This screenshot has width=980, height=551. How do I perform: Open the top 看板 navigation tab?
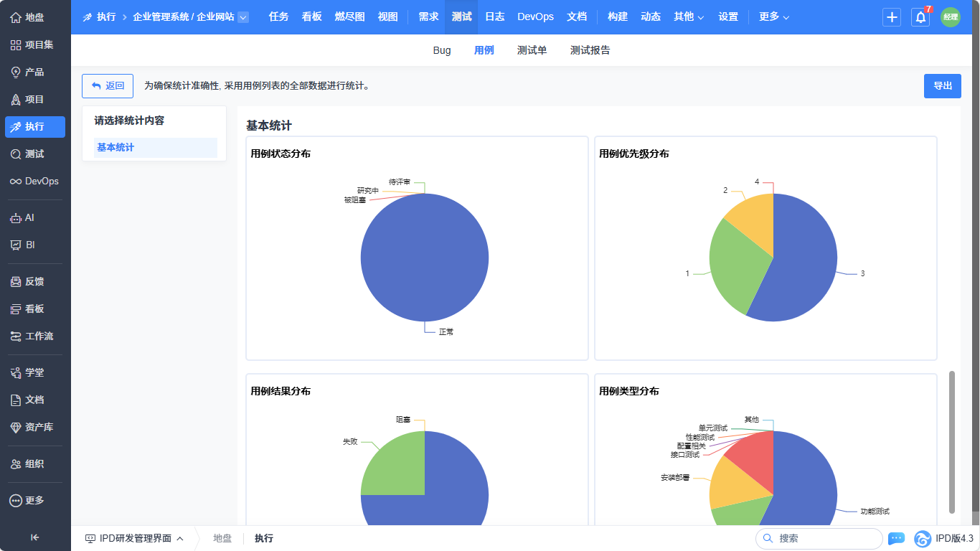312,17
